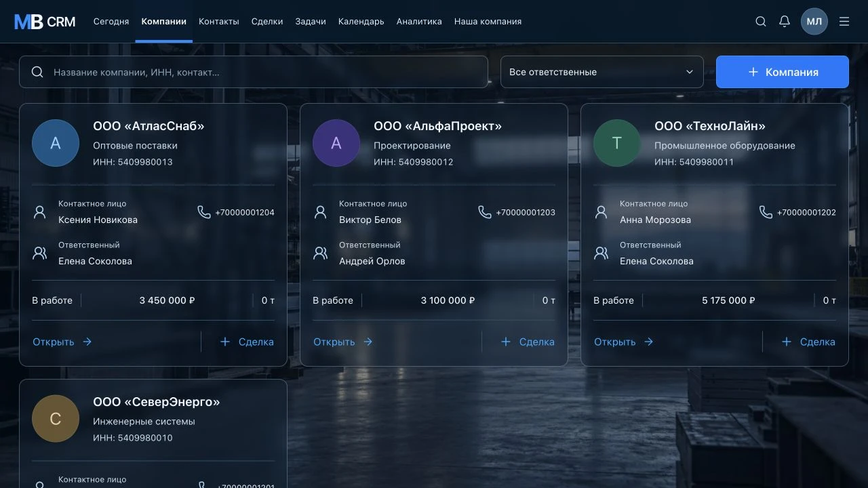Open the МЛ user avatar menu

click(x=814, y=22)
